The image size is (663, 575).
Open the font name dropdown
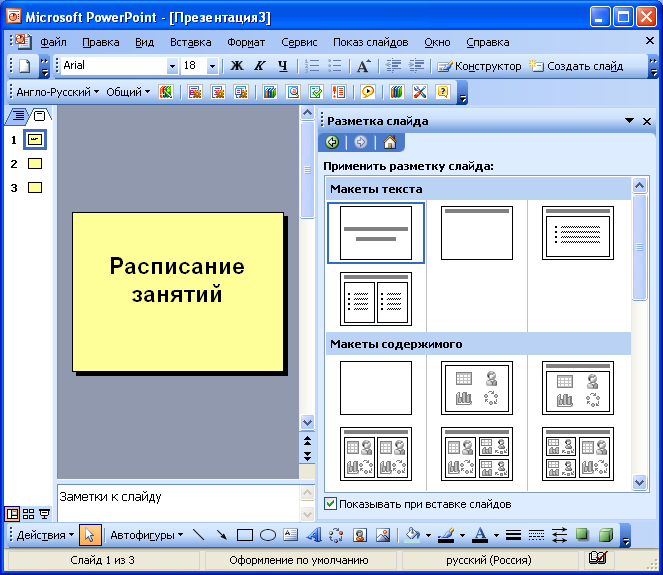[172, 66]
